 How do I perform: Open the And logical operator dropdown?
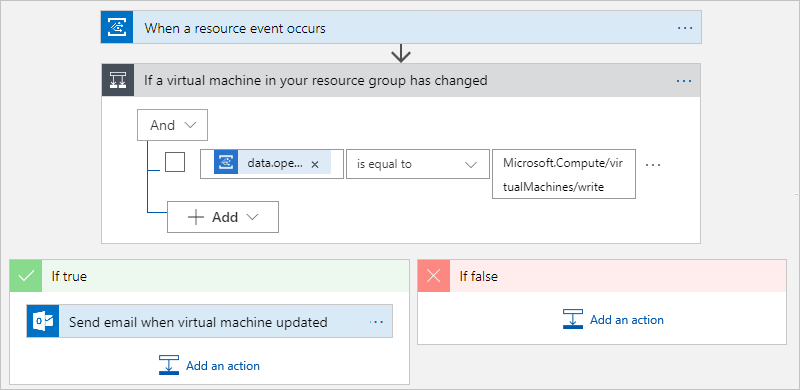click(x=172, y=125)
